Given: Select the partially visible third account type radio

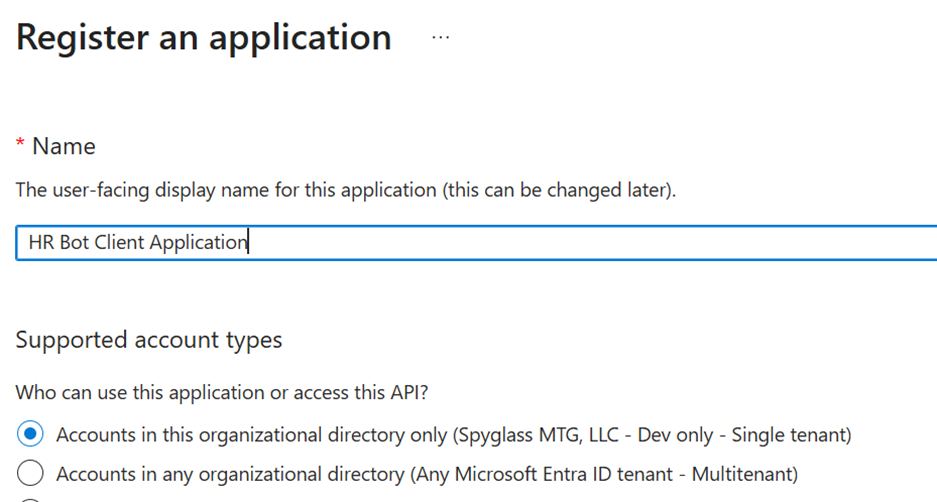Looking at the screenshot, I should [x=31, y=500].
